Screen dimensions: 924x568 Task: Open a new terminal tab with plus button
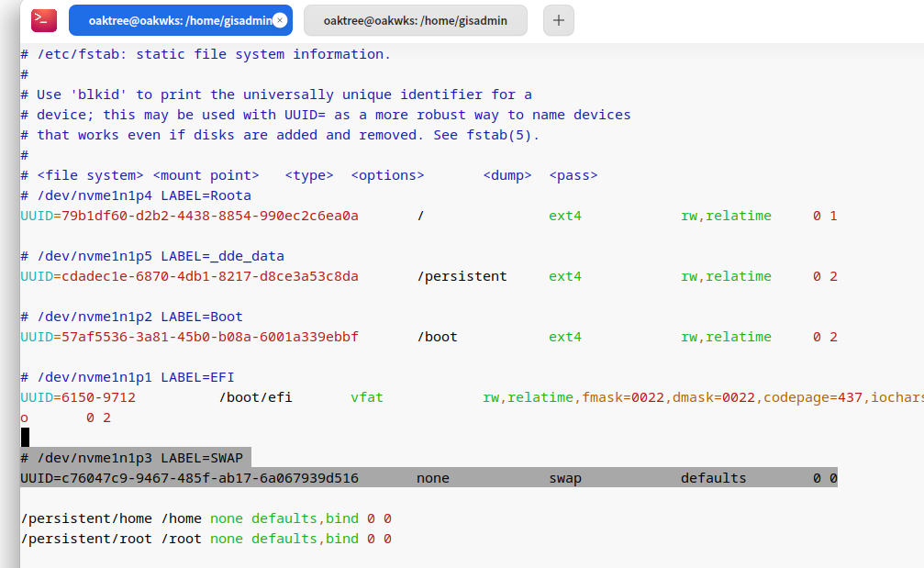point(559,20)
